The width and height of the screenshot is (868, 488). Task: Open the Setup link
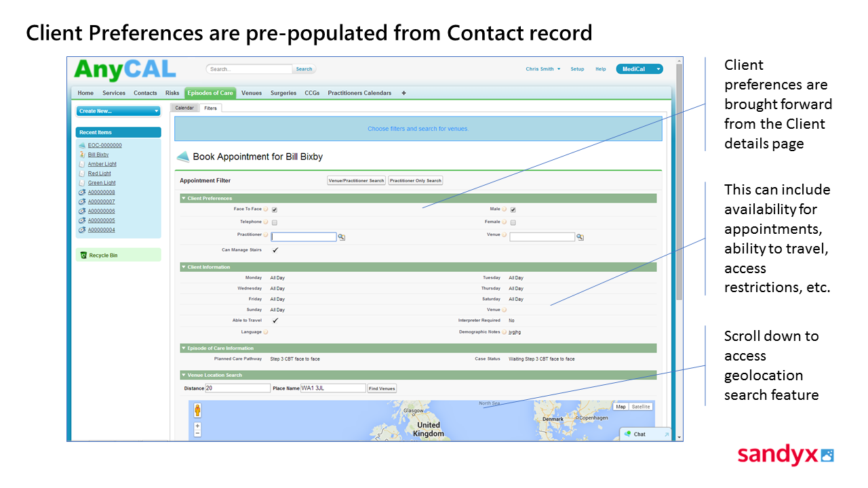[577, 69]
